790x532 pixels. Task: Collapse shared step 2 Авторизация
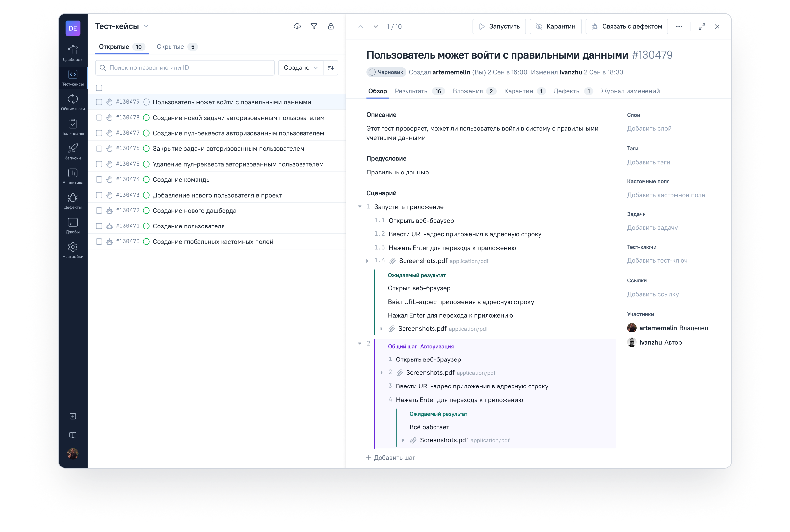[360, 343]
